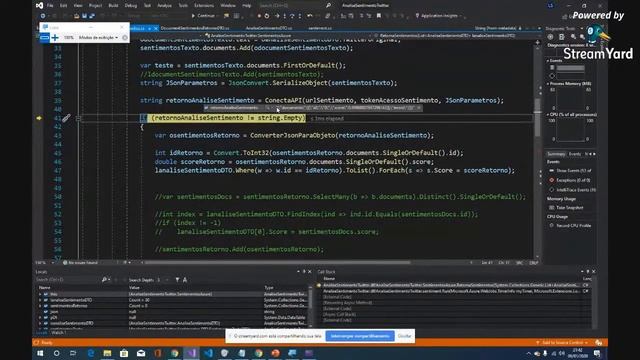Focus the Locals search field
The height and width of the screenshot is (360, 640).
[x=67, y=280]
